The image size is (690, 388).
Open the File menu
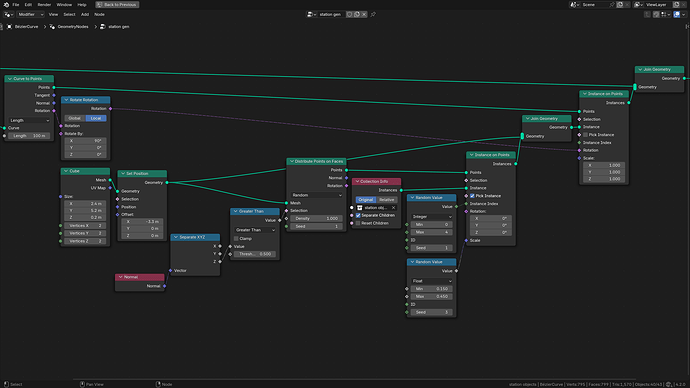pyautogui.click(x=16, y=4)
